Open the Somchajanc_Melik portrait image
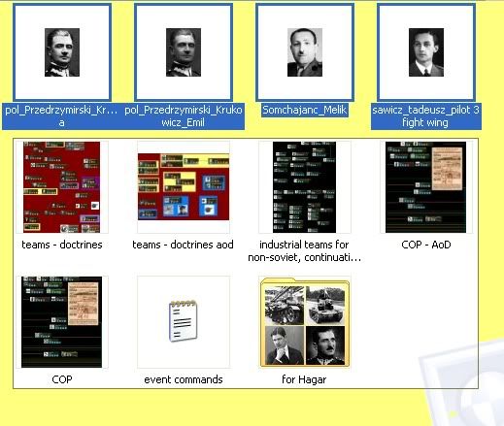504x426 pixels. point(305,52)
